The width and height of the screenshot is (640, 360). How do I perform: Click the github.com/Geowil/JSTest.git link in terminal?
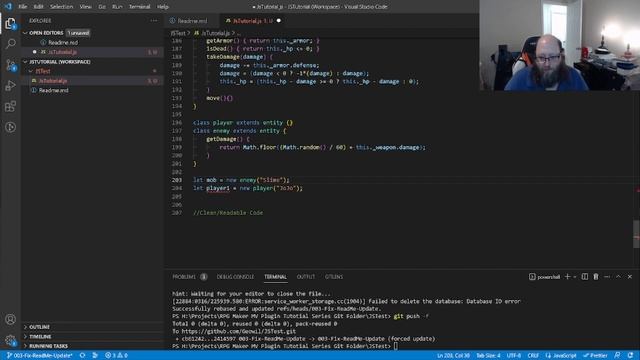(239, 331)
